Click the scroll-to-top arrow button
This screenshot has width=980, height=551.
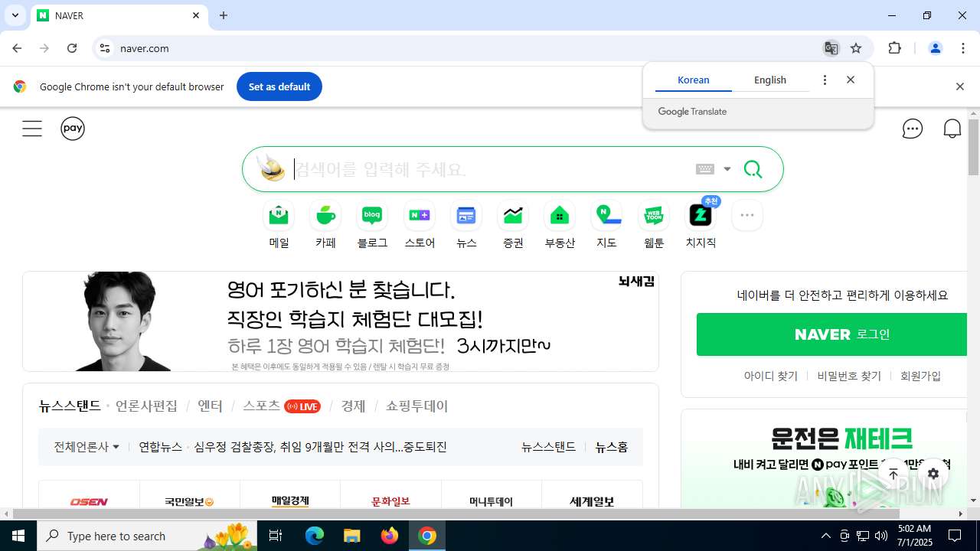[893, 474]
